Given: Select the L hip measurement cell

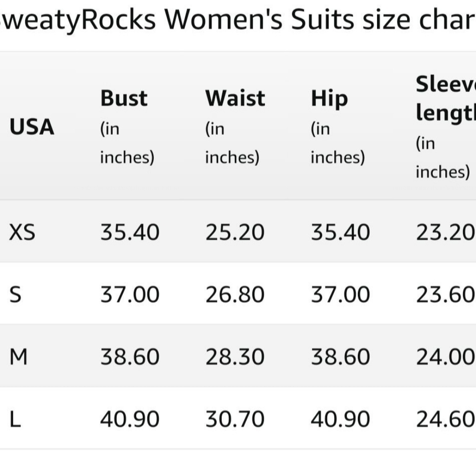Looking at the screenshot, I should [x=340, y=419].
